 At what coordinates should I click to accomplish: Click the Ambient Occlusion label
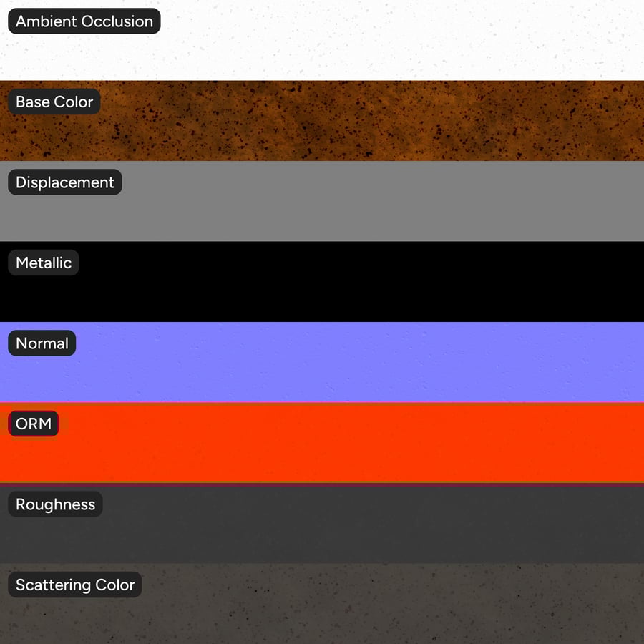(x=84, y=21)
